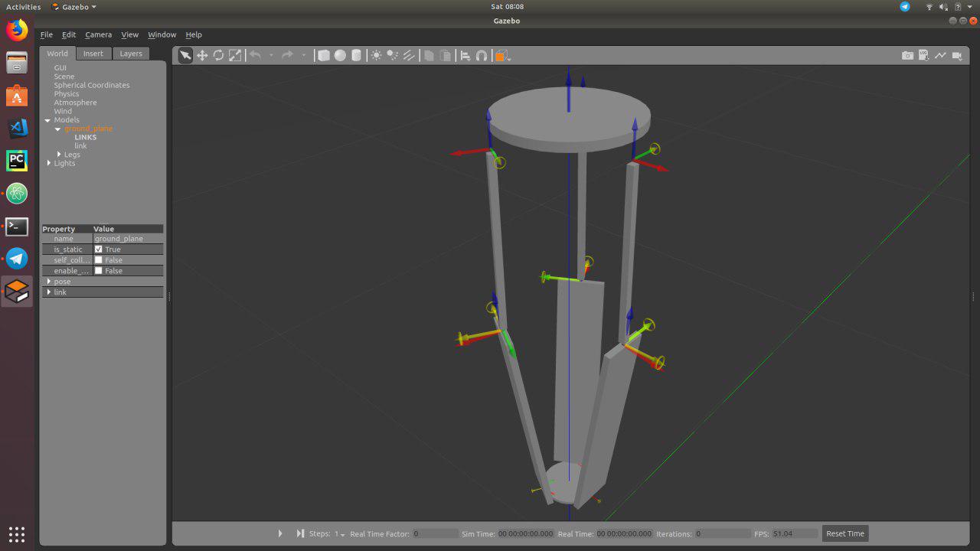980x551 pixels.
Task: Take a screenshot with the camera icon
Action: pyautogui.click(x=907, y=55)
